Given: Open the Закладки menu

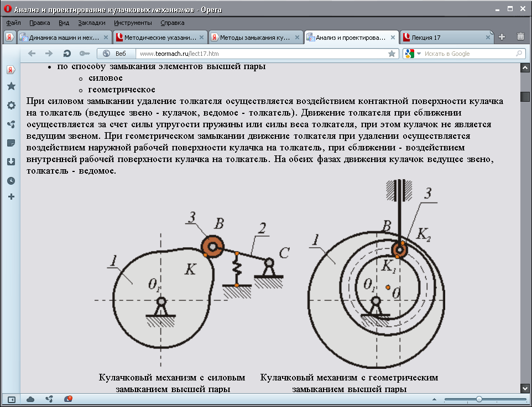Looking at the screenshot, I should (x=92, y=23).
